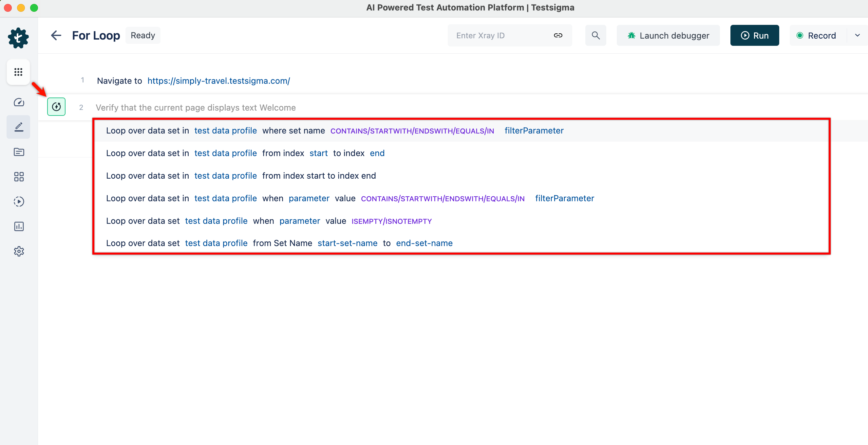Click 'start-set-name' placeholder in last loop option
868x445 pixels.
tap(348, 243)
